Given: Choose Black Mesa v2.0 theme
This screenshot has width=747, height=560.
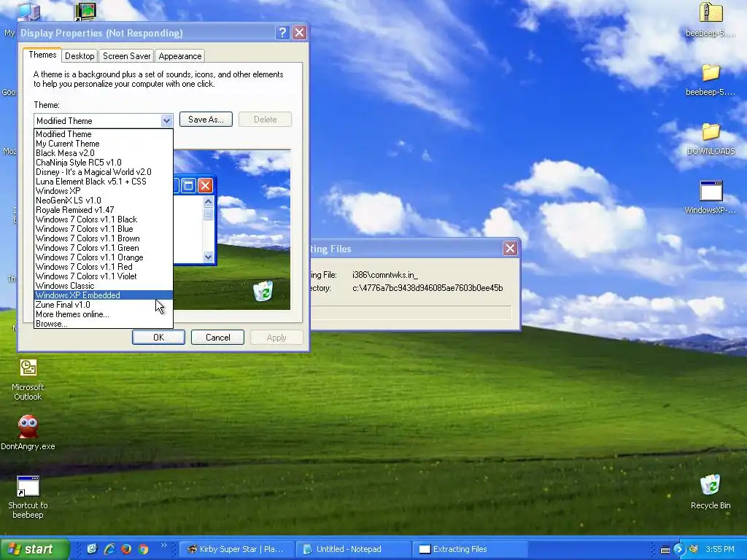Looking at the screenshot, I should [104, 153].
